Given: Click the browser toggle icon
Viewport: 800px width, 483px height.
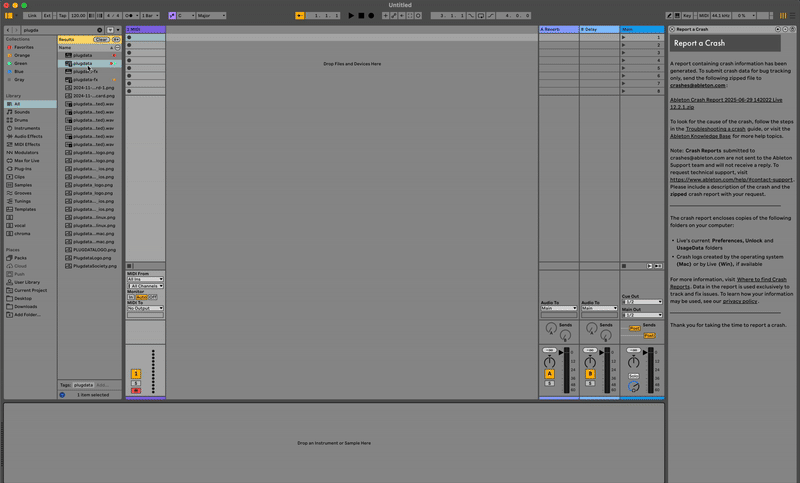Looking at the screenshot, I should (x=9, y=16).
